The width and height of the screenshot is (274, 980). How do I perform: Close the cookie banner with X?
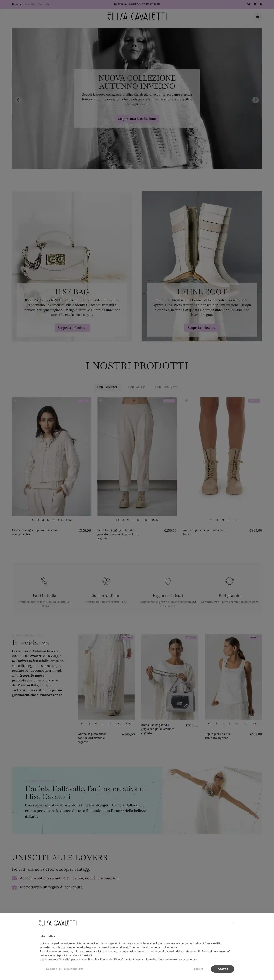(232, 923)
